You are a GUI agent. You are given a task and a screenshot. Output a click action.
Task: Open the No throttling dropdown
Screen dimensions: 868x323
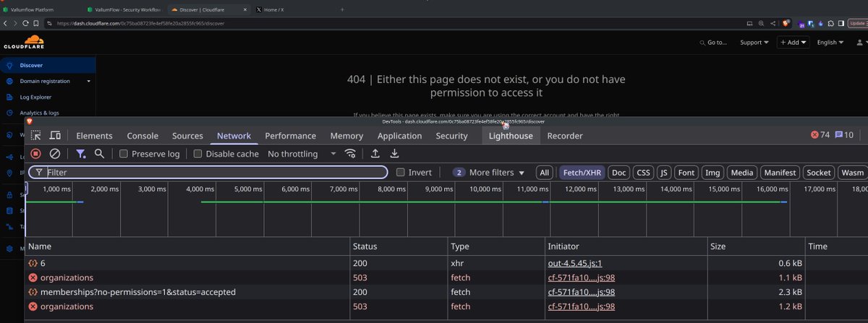point(302,154)
